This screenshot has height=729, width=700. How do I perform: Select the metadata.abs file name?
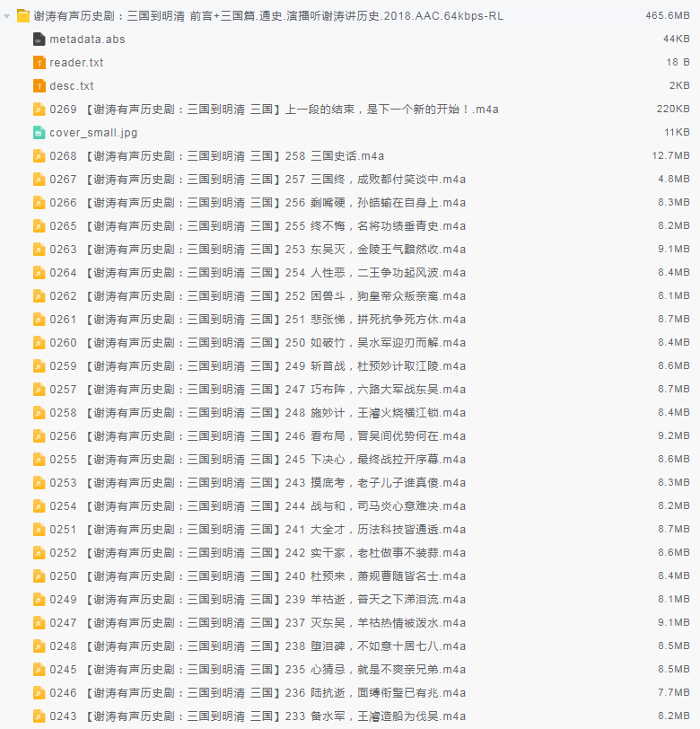tap(87, 40)
